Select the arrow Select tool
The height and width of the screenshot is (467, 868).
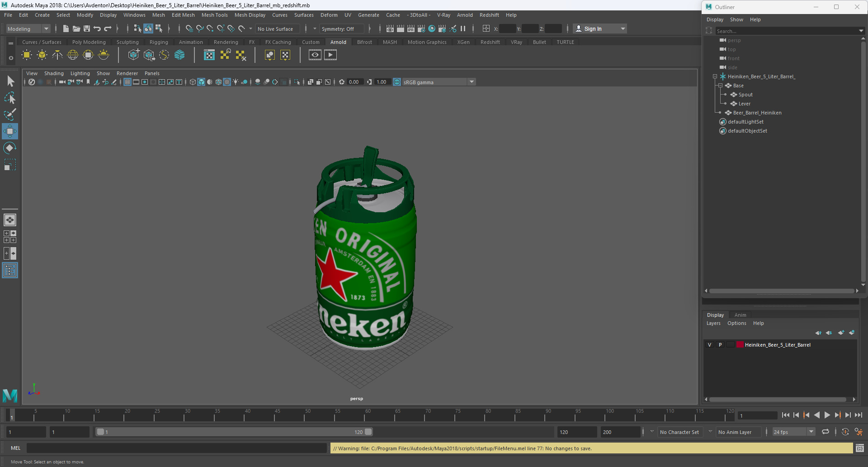pyautogui.click(x=10, y=81)
